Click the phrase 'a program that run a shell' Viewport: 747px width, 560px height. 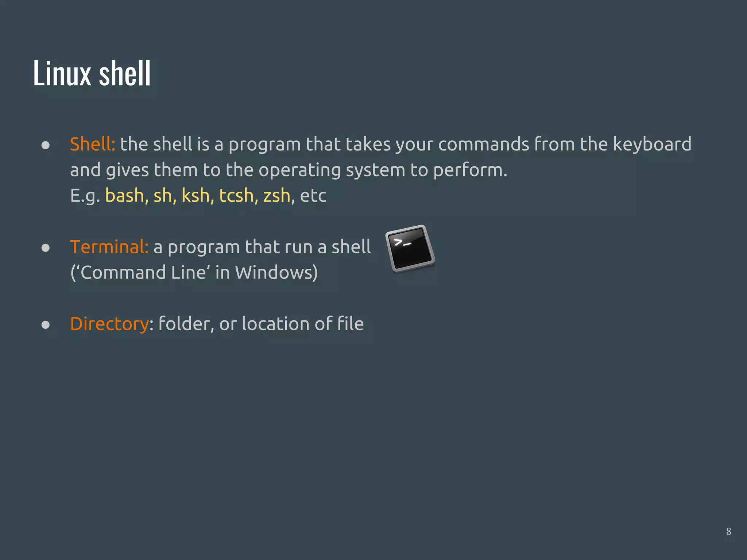[x=262, y=247]
